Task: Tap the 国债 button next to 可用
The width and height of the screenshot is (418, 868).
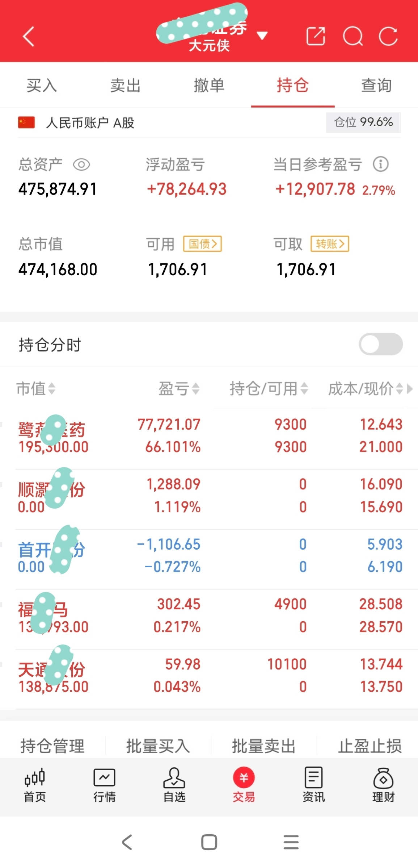Action: click(202, 244)
